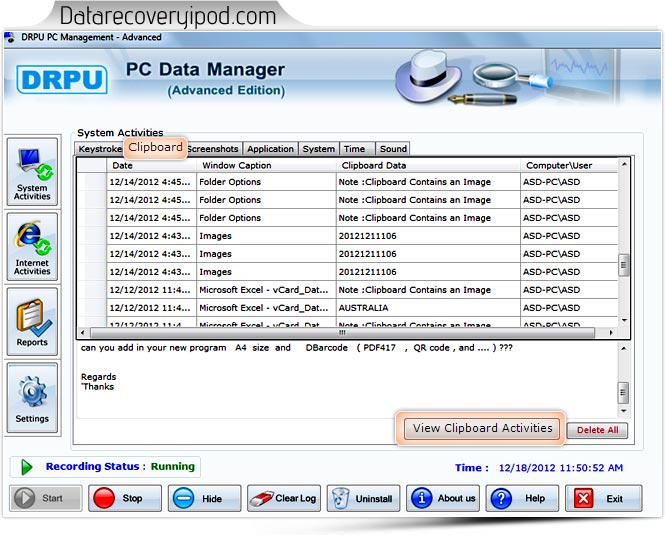Screen dimensions: 665x535
Task: Sort by Window Caption column header
Action: point(266,165)
